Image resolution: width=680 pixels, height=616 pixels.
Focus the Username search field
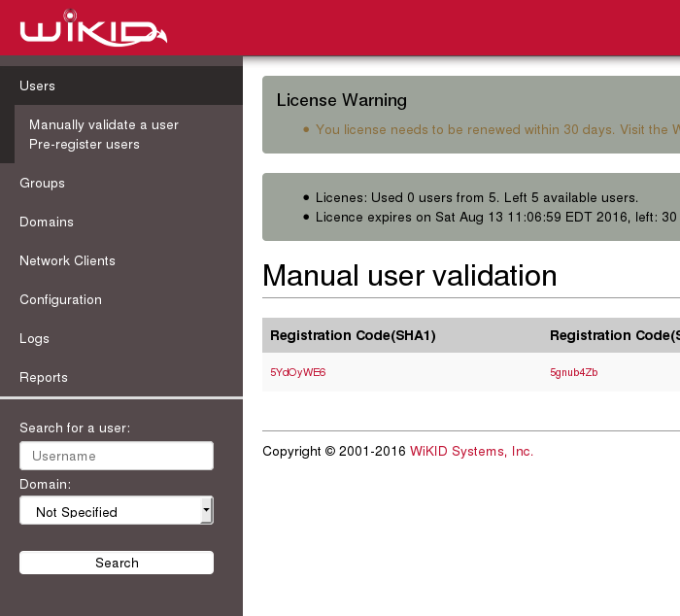point(116,456)
